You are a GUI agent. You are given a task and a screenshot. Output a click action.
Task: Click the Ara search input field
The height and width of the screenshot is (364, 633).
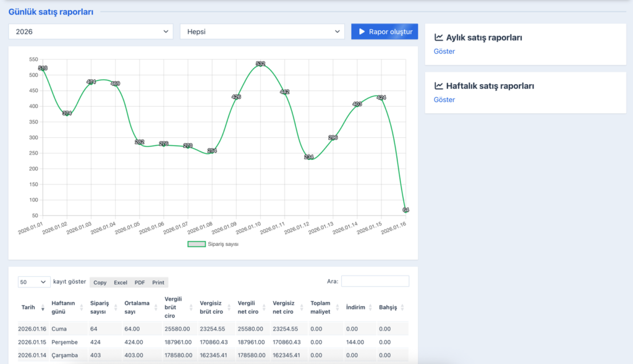click(x=375, y=281)
